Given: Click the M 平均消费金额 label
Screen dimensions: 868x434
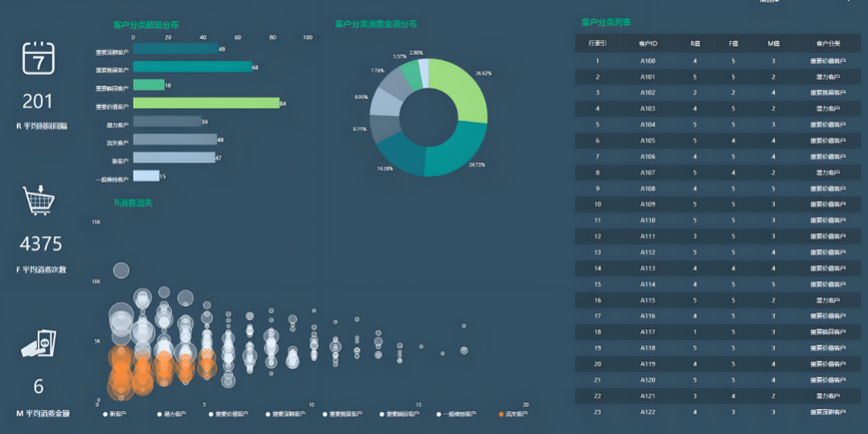Looking at the screenshot, I should coord(43,414).
